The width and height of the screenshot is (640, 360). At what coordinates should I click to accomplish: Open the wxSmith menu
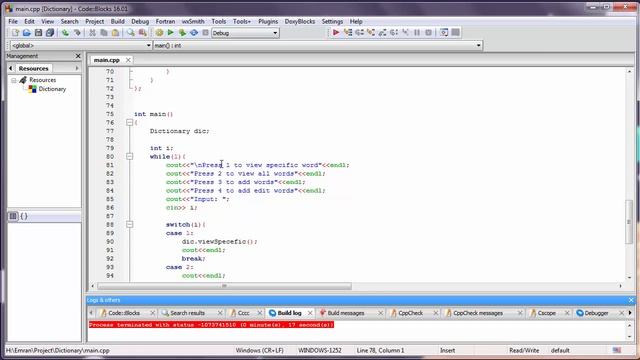click(x=193, y=21)
